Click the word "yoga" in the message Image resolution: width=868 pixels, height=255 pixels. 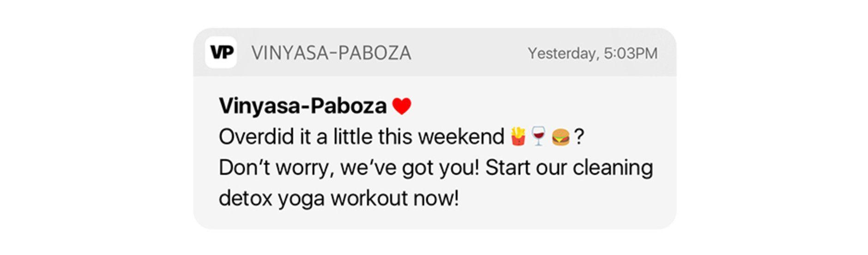tap(301, 199)
